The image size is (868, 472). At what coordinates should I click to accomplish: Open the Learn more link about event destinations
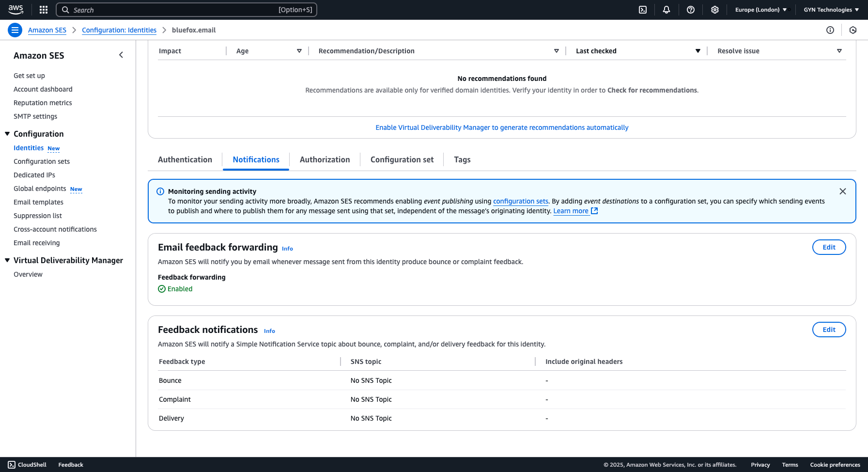[x=572, y=211]
